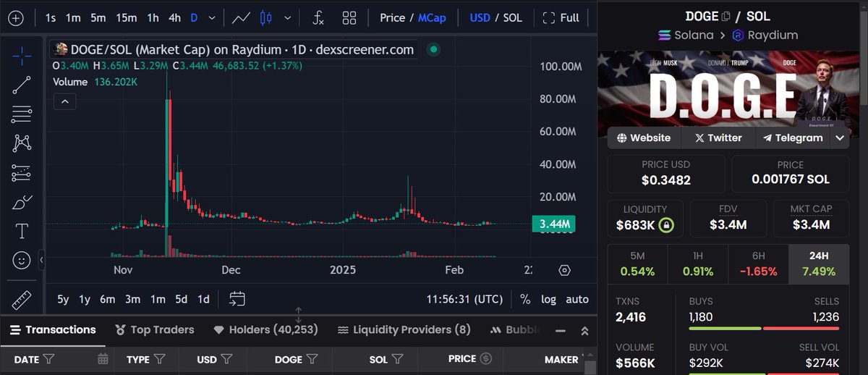Open the Fibonacci retracement lines tool
Image resolution: width=868 pixels, height=375 pixels.
click(22, 114)
